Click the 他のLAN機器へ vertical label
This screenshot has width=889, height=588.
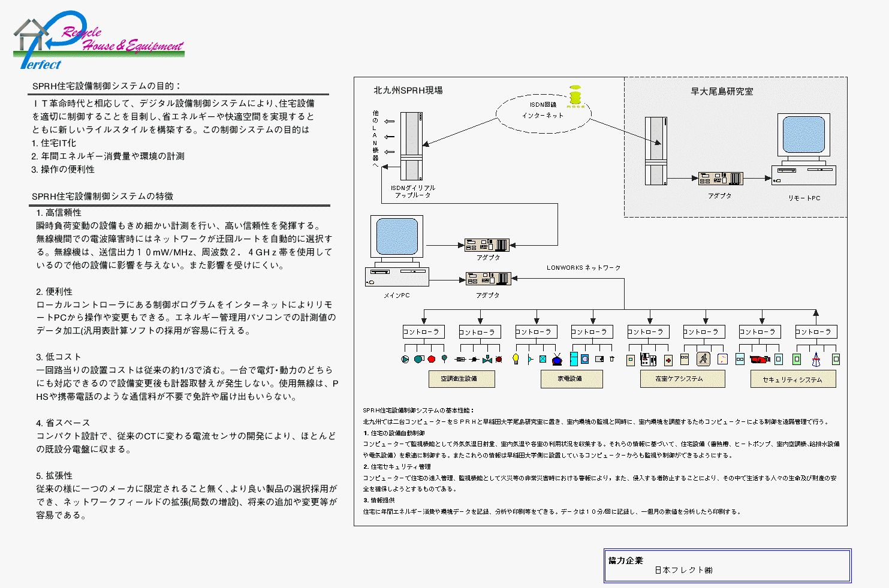pyautogui.click(x=376, y=139)
